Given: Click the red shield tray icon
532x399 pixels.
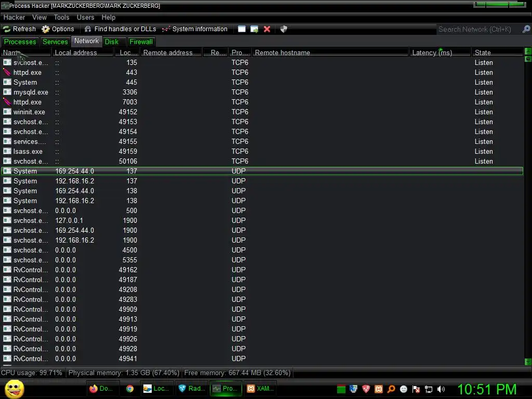Looking at the screenshot, I should [366, 389].
